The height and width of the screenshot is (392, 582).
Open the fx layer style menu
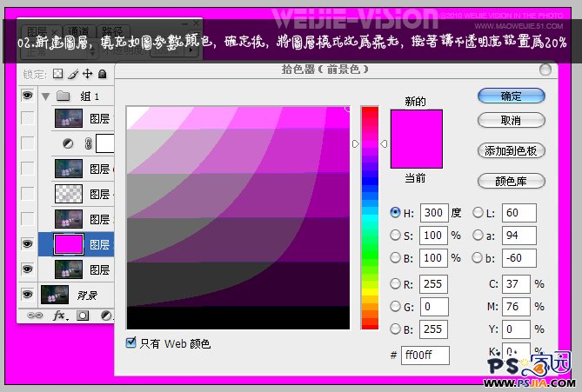coord(61,316)
